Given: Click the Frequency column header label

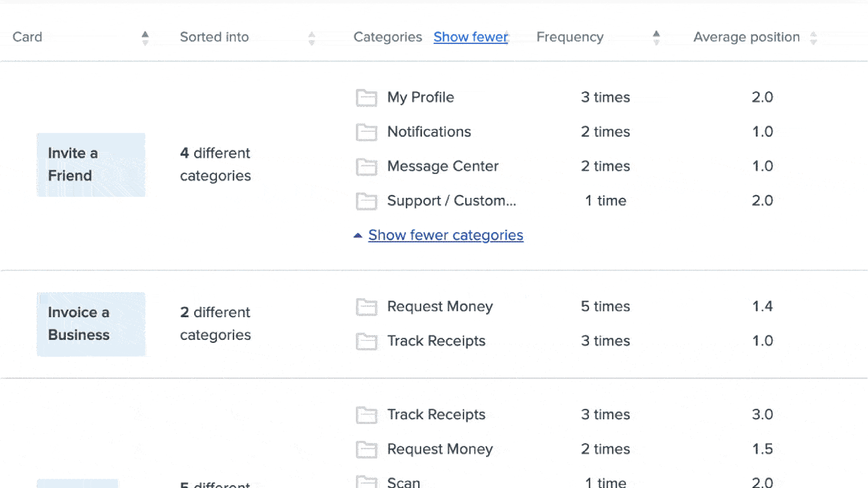Looking at the screenshot, I should (570, 37).
